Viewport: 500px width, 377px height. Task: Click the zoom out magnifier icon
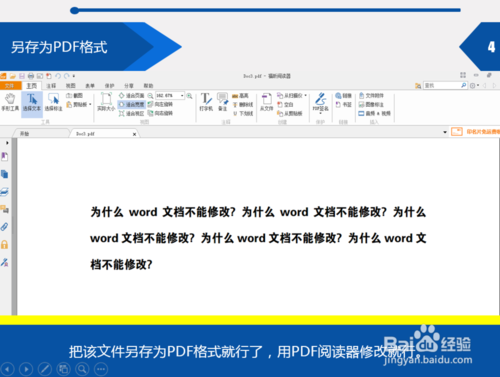pos(150,96)
